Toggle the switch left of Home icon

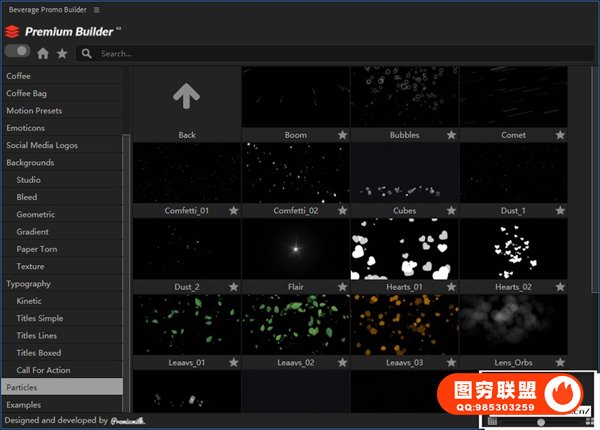click(17, 51)
